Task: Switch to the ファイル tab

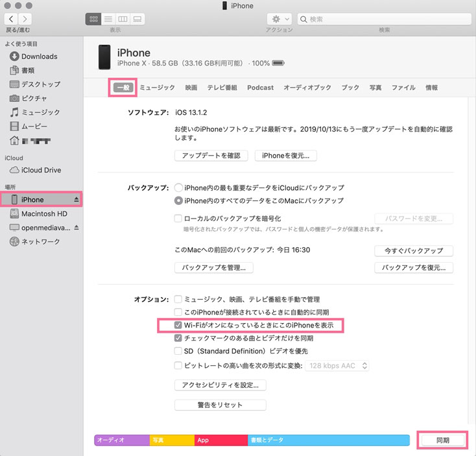Action: click(x=403, y=88)
